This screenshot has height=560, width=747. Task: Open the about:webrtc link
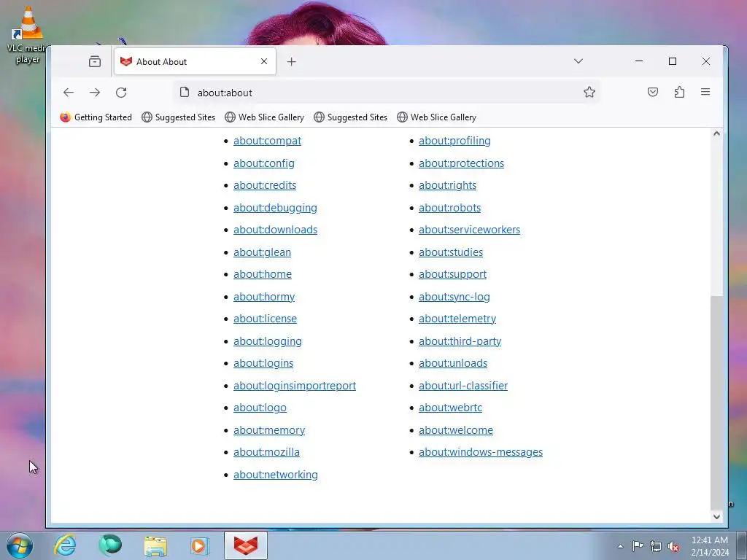coord(450,408)
